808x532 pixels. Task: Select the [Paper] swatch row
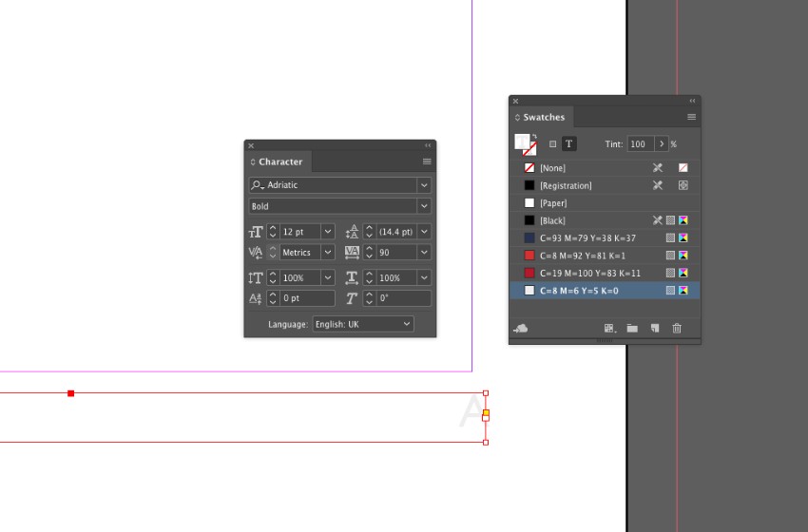(x=605, y=203)
